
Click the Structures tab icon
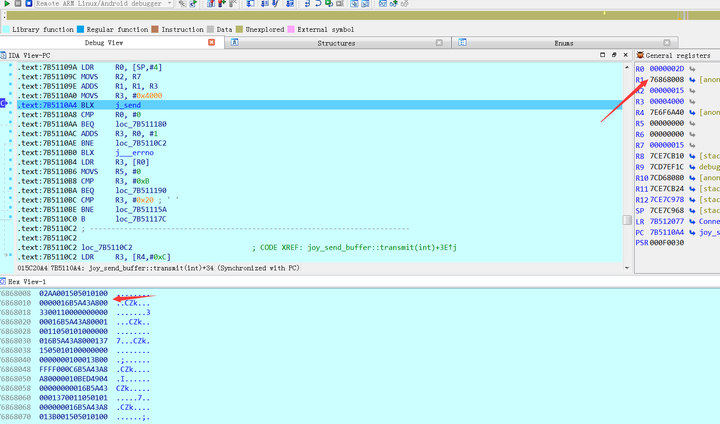click(x=234, y=43)
